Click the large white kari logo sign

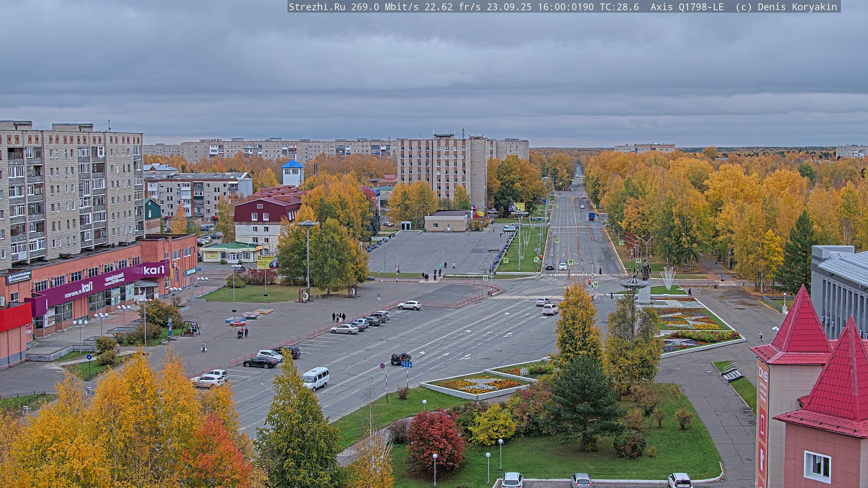pos(154,270)
